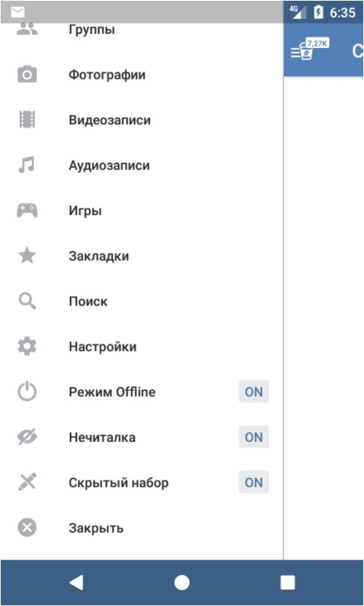Tap the crossed-eye icon for Нечиталка
The image size is (364, 606).
click(27, 437)
